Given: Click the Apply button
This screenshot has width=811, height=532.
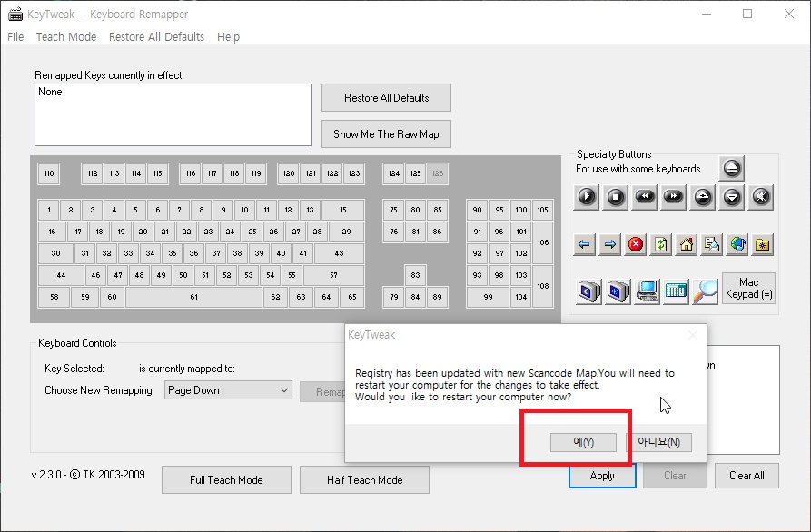Looking at the screenshot, I should pyautogui.click(x=602, y=476).
